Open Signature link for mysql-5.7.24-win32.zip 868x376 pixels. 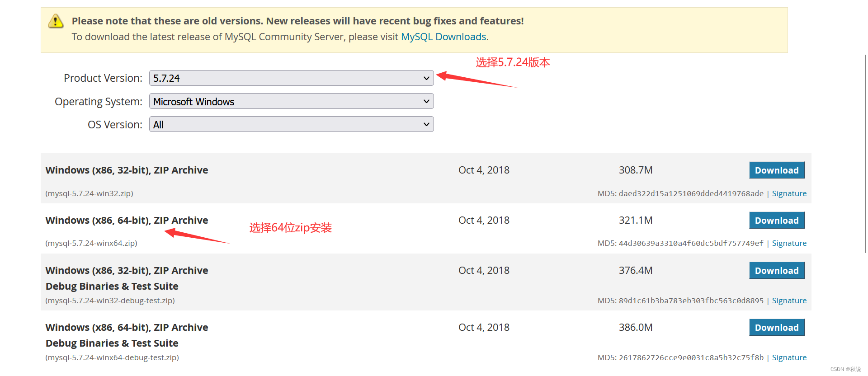point(789,193)
